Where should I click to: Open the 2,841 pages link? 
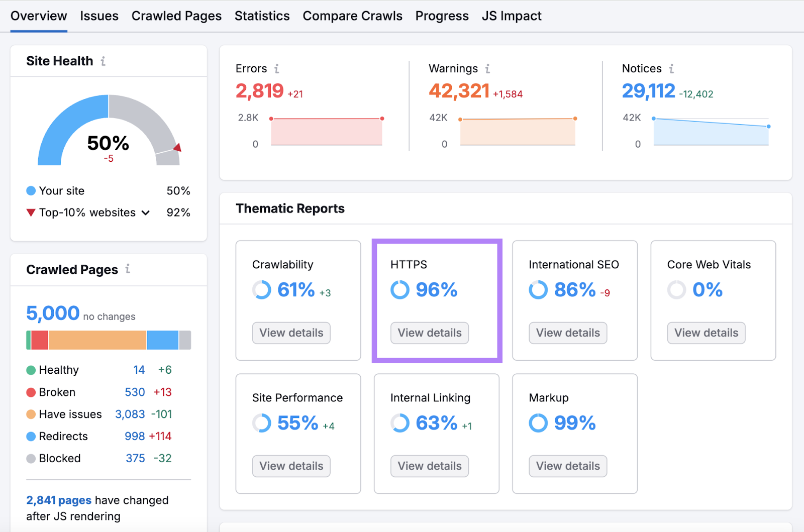[59, 500]
